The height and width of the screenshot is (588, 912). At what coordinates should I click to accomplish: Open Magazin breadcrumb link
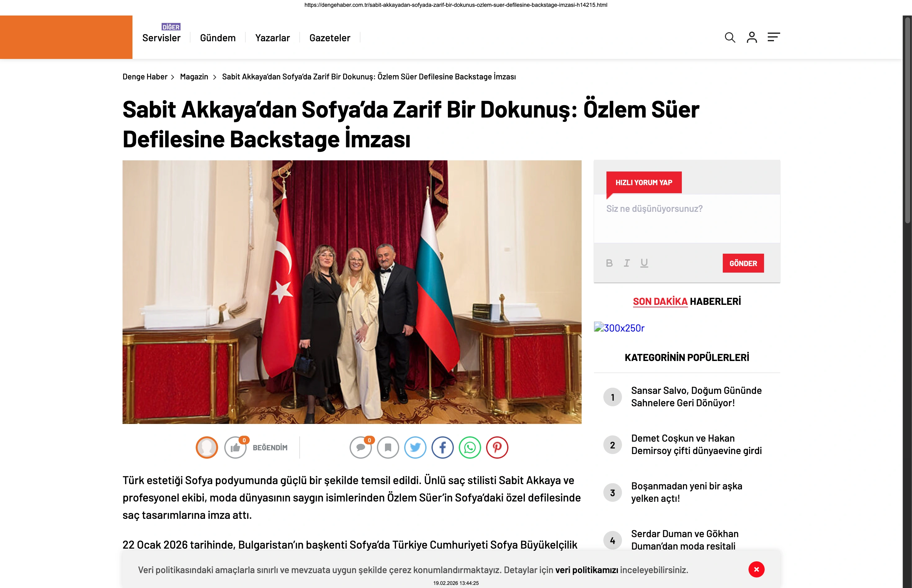point(194,77)
